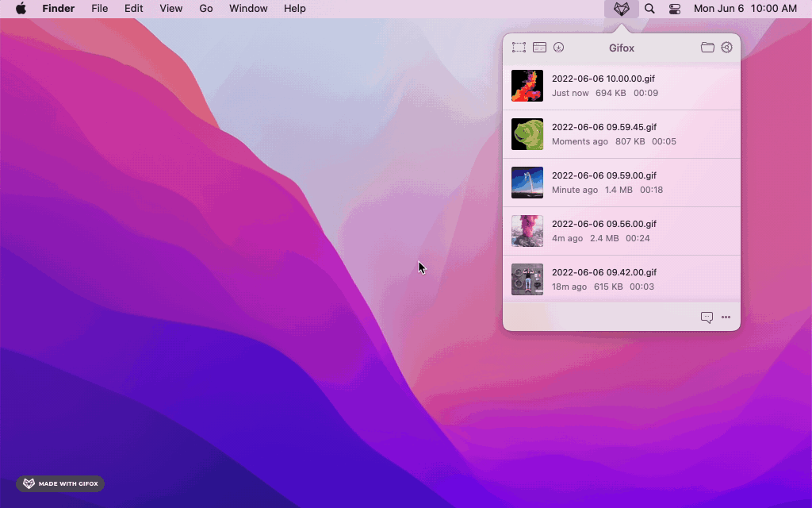Open Control Center from the menu bar
The image size is (812, 508).
[675, 8]
